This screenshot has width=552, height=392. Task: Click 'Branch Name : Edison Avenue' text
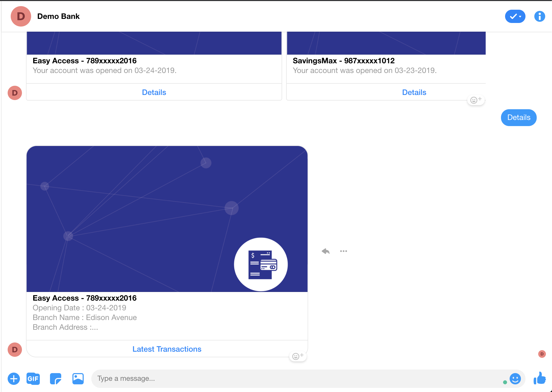tap(85, 317)
